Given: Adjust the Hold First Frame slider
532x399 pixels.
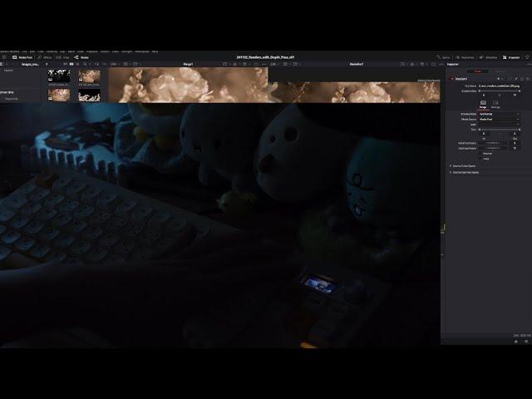Looking at the screenshot, I should [493, 143].
